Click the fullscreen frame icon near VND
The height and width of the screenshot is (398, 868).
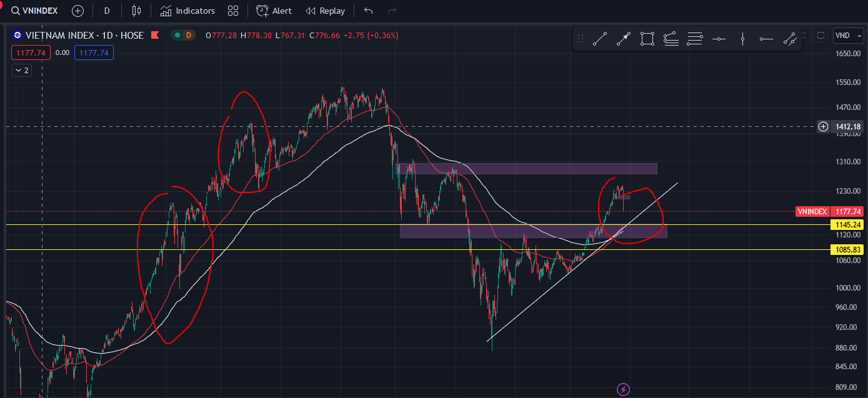(821, 36)
